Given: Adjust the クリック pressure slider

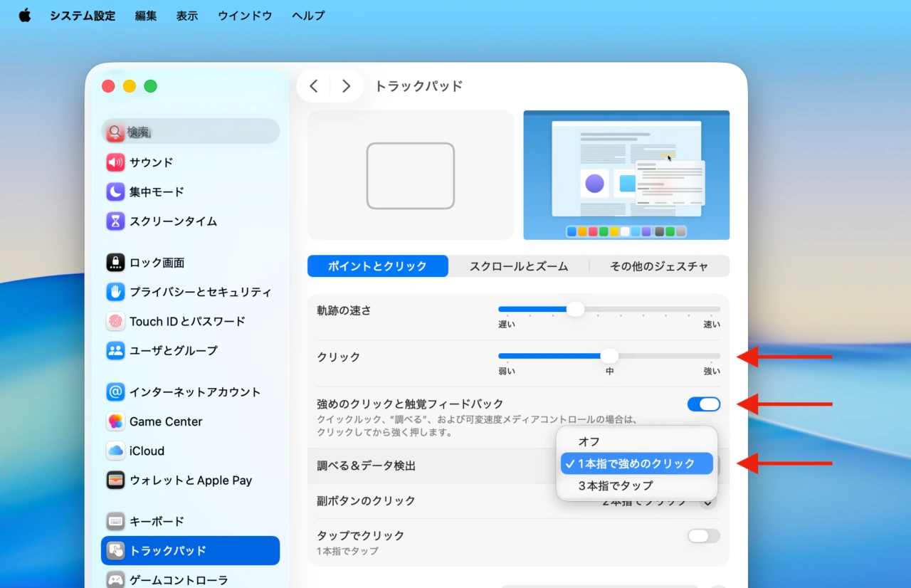Looking at the screenshot, I should (x=609, y=355).
